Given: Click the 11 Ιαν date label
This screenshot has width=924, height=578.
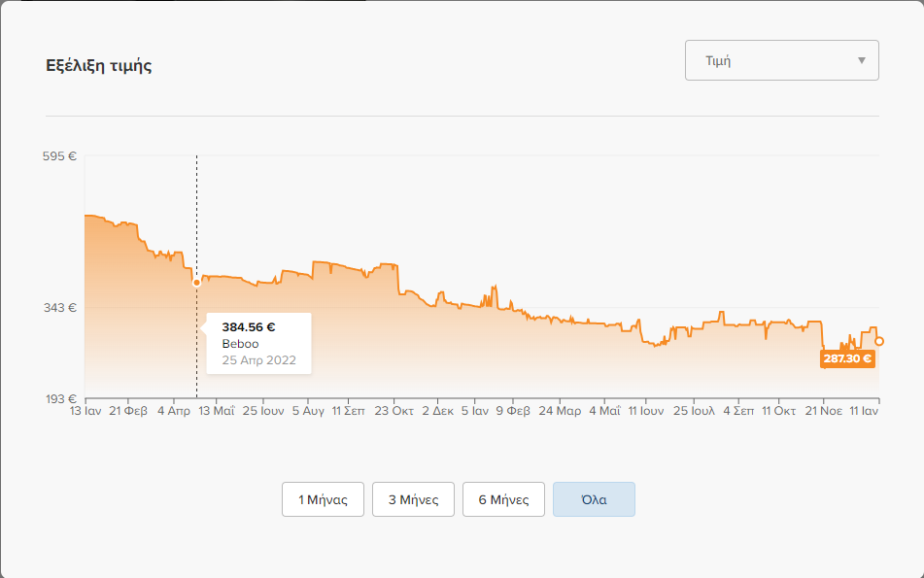Looking at the screenshot, I should (864, 411).
